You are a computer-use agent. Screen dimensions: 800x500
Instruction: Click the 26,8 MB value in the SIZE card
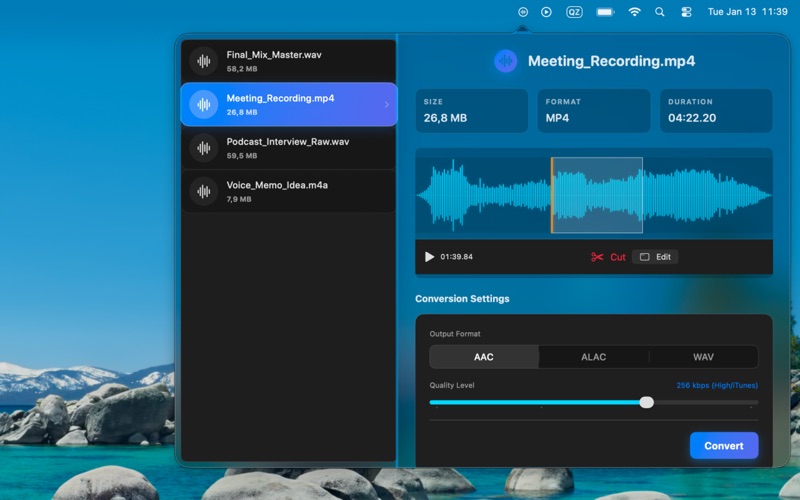click(x=445, y=118)
